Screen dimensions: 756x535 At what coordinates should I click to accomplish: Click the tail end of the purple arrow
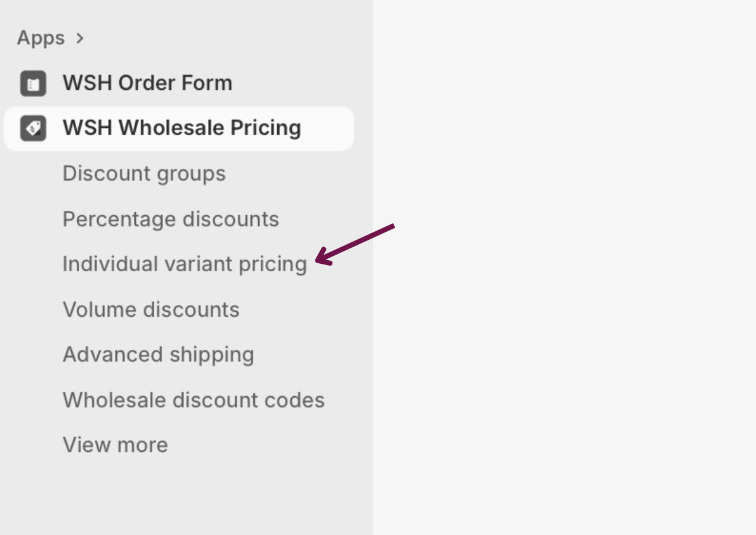click(x=392, y=226)
